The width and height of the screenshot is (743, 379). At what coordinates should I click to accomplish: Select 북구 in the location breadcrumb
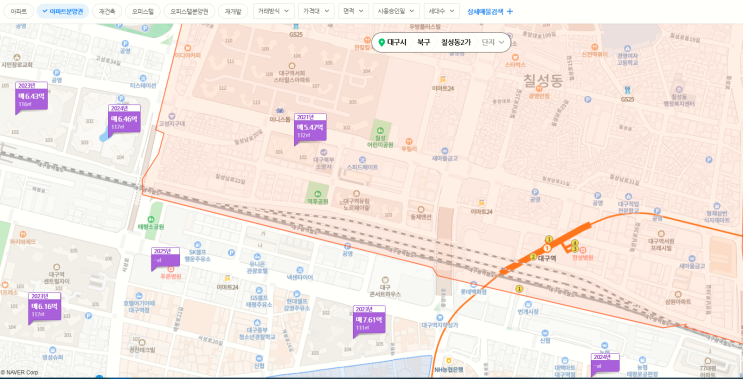pyautogui.click(x=423, y=42)
